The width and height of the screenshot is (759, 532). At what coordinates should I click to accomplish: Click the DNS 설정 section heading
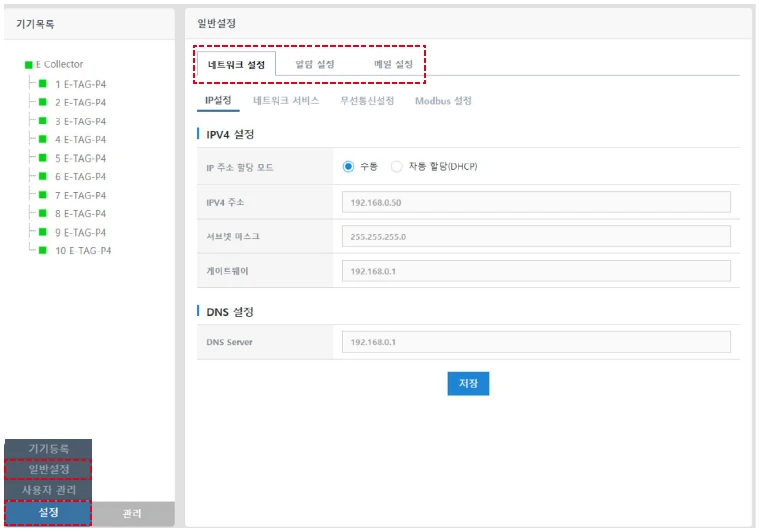tap(230, 312)
